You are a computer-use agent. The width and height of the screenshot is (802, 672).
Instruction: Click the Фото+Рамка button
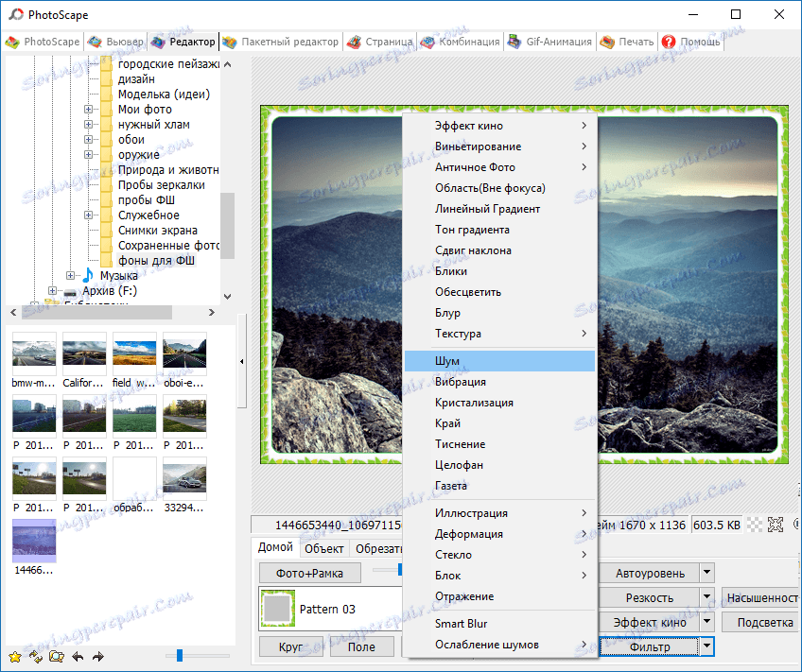[309, 574]
